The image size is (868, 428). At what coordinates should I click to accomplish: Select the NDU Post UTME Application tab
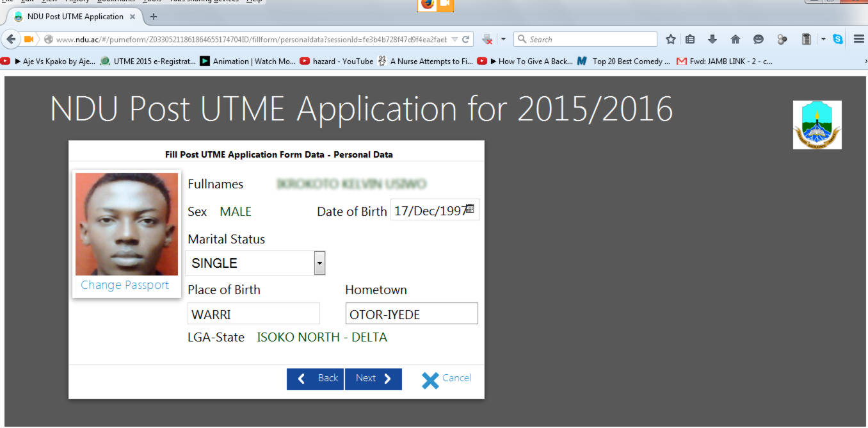pos(75,17)
